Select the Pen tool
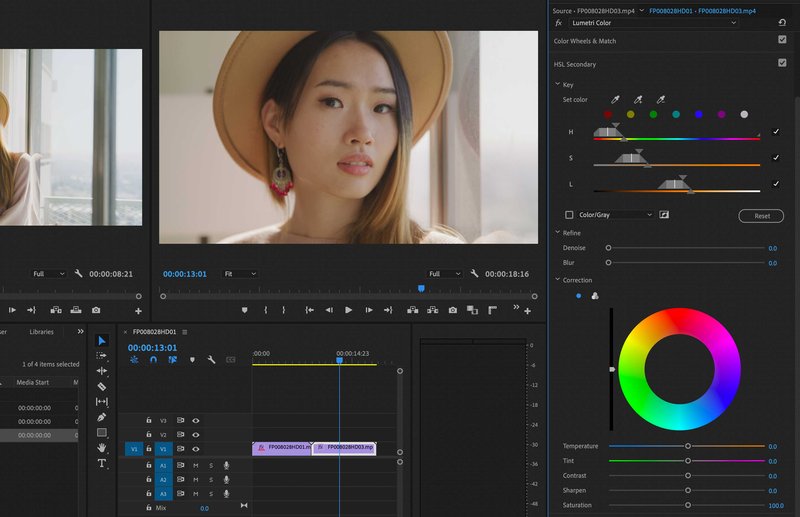 point(102,417)
